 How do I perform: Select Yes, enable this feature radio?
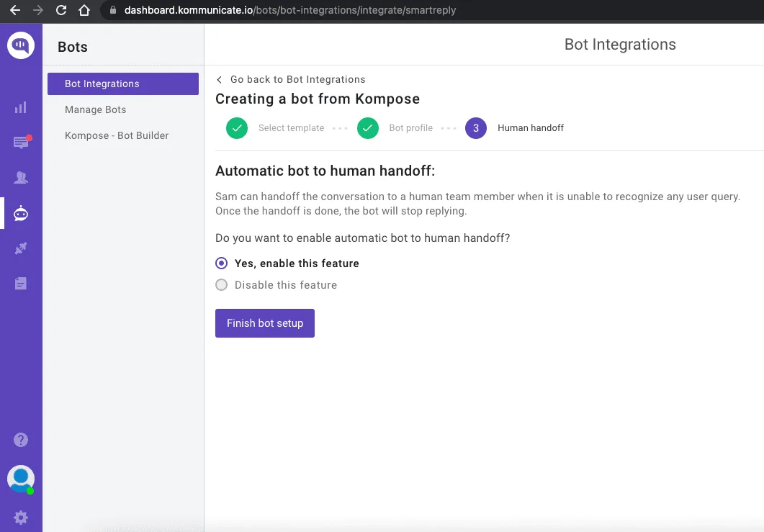(221, 263)
